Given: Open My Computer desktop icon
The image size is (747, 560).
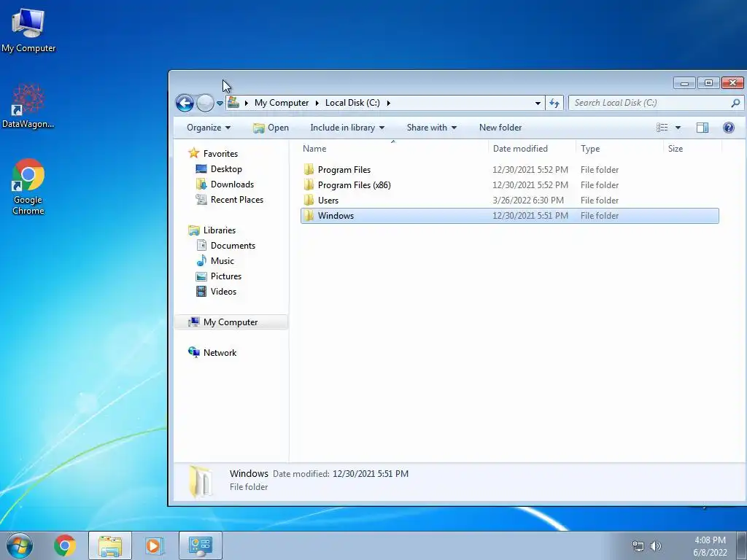Looking at the screenshot, I should point(28,31).
